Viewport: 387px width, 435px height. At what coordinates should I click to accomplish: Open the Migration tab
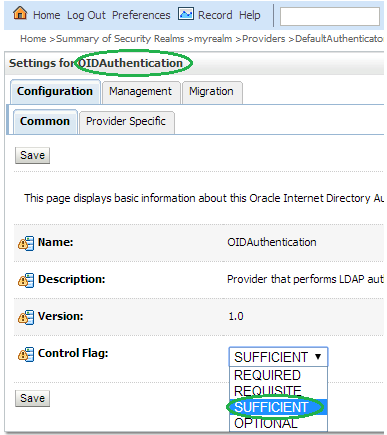(x=211, y=92)
